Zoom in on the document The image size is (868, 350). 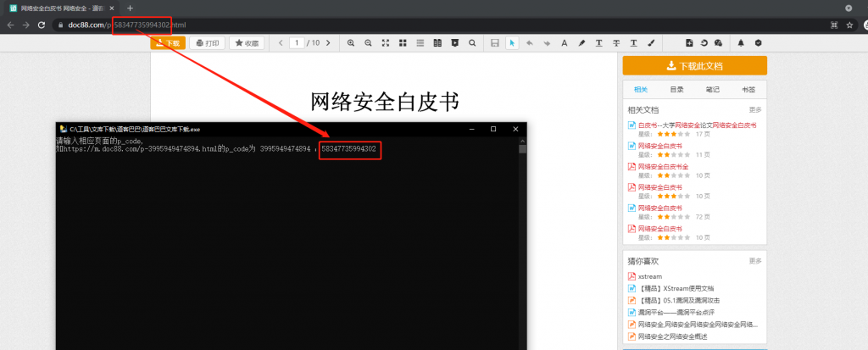(350, 43)
